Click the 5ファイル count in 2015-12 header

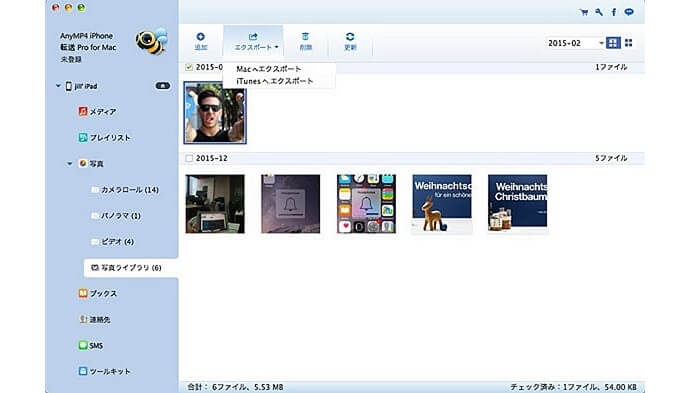(x=611, y=158)
